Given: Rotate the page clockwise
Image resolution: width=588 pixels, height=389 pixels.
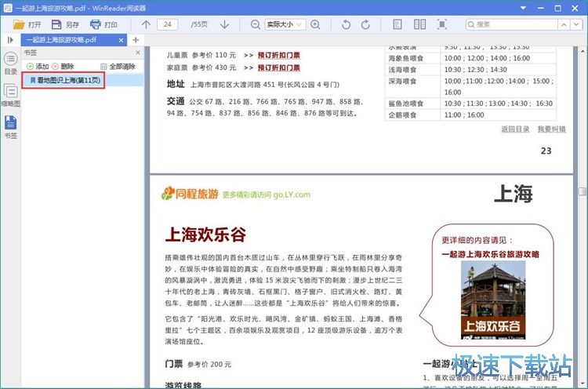Looking at the screenshot, I should click(x=365, y=25).
